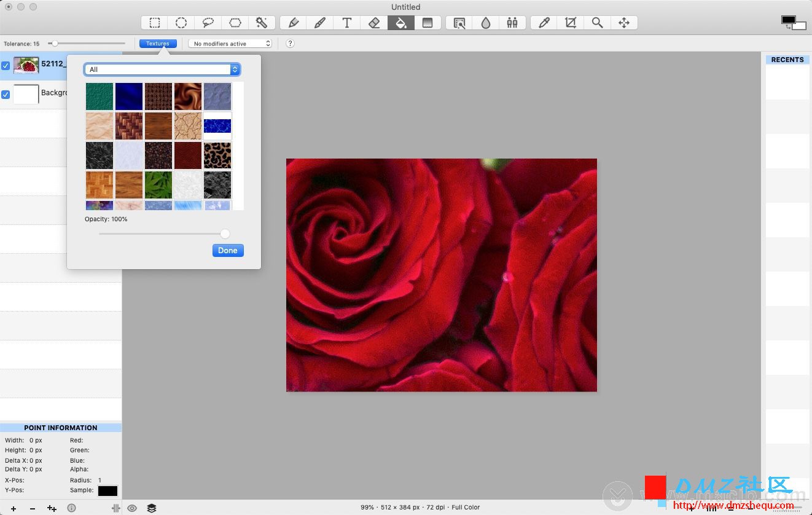Image resolution: width=812 pixels, height=515 pixels.
Task: Click the foreground color swatch
Action: (788, 20)
